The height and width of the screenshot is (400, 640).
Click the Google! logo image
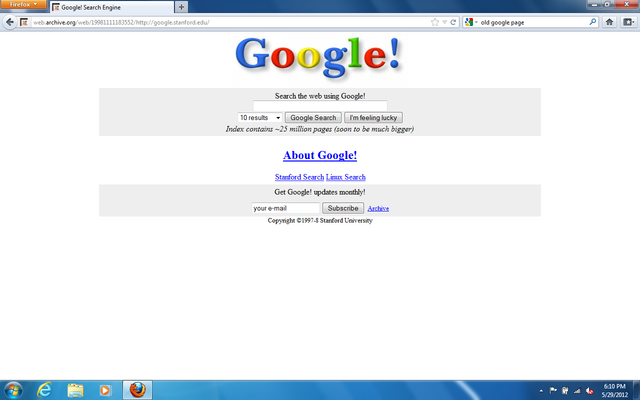coord(320,57)
